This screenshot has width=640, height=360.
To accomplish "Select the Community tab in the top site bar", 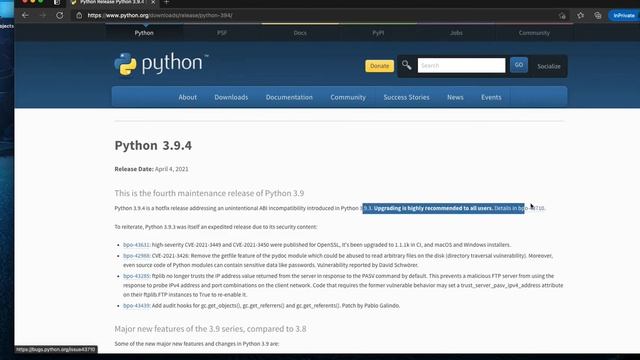I will coord(534,33).
